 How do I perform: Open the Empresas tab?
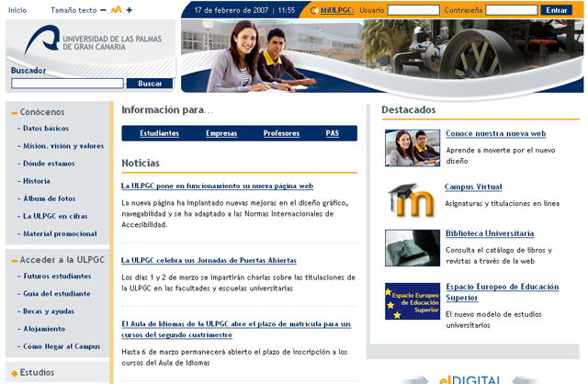221,133
